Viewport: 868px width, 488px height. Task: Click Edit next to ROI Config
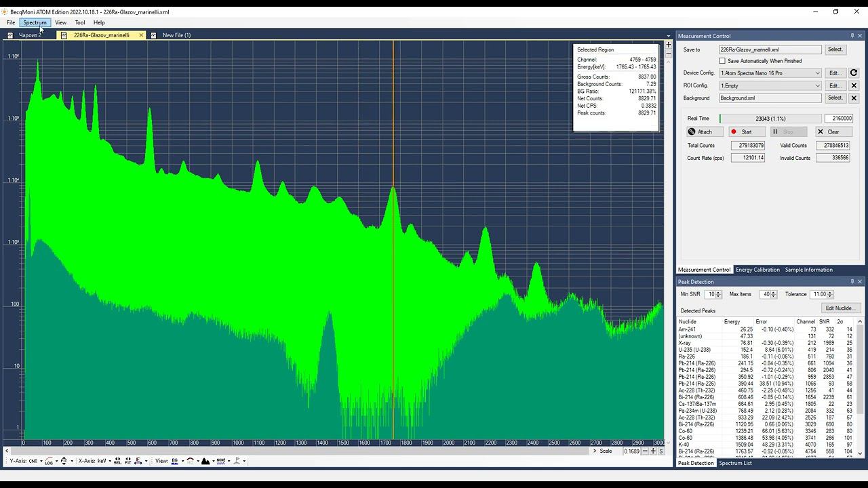(x=835, y=85)
